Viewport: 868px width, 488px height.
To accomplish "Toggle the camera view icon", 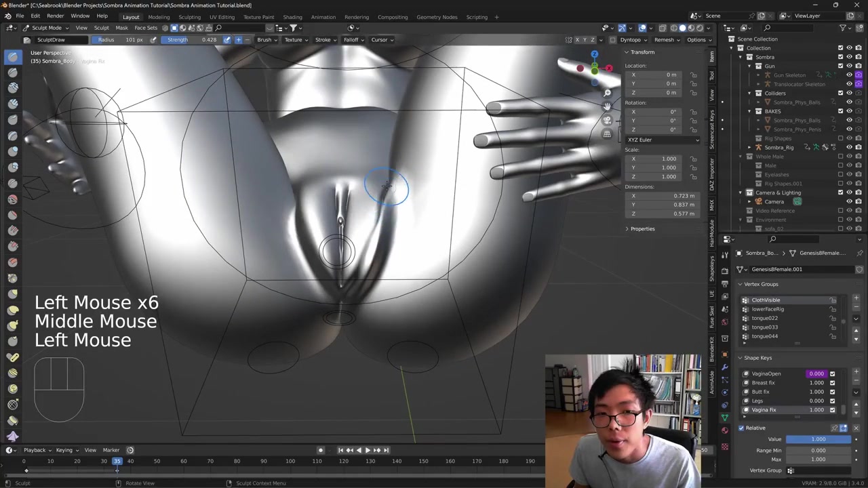I will point(607,120).
